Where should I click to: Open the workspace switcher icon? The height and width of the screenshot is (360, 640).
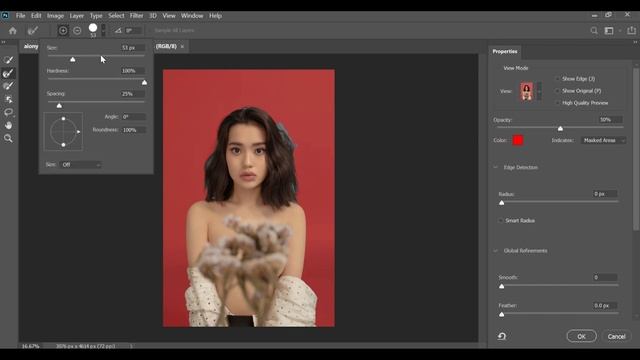pos(609,31)
